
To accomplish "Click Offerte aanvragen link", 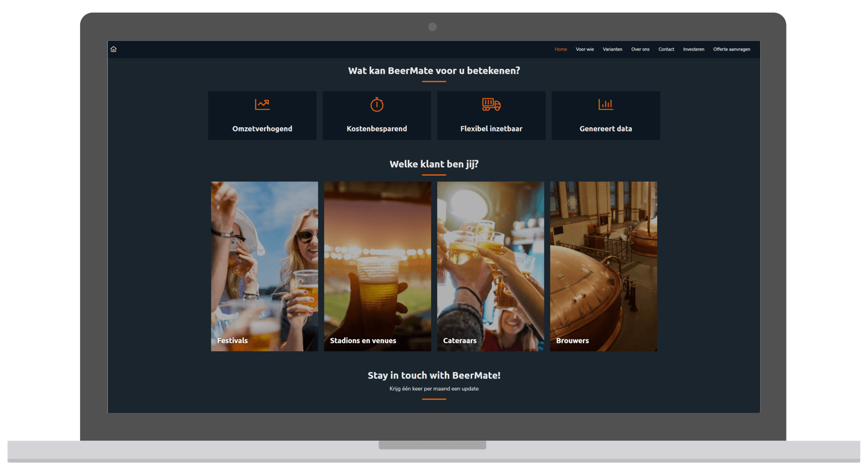I will [x=732, y=49].
